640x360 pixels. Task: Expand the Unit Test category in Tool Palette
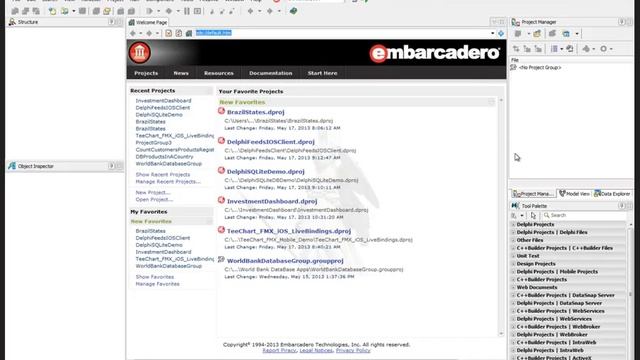[x=513, y=256]
